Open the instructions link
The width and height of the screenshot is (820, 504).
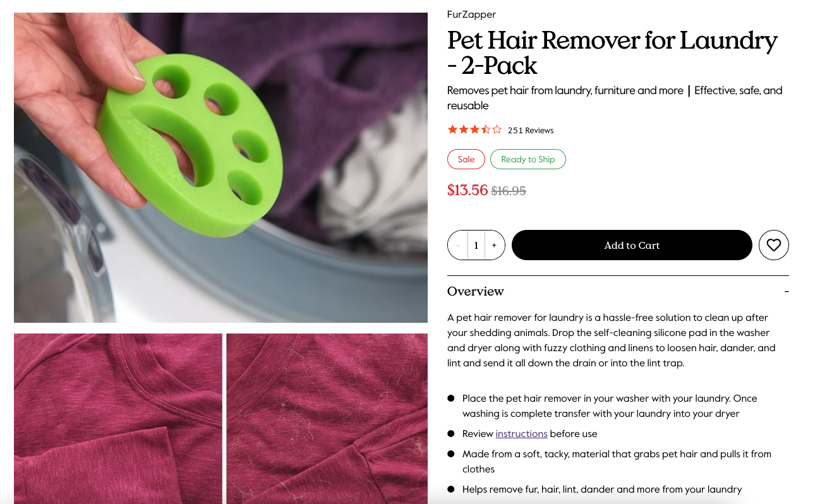point(521,434)
